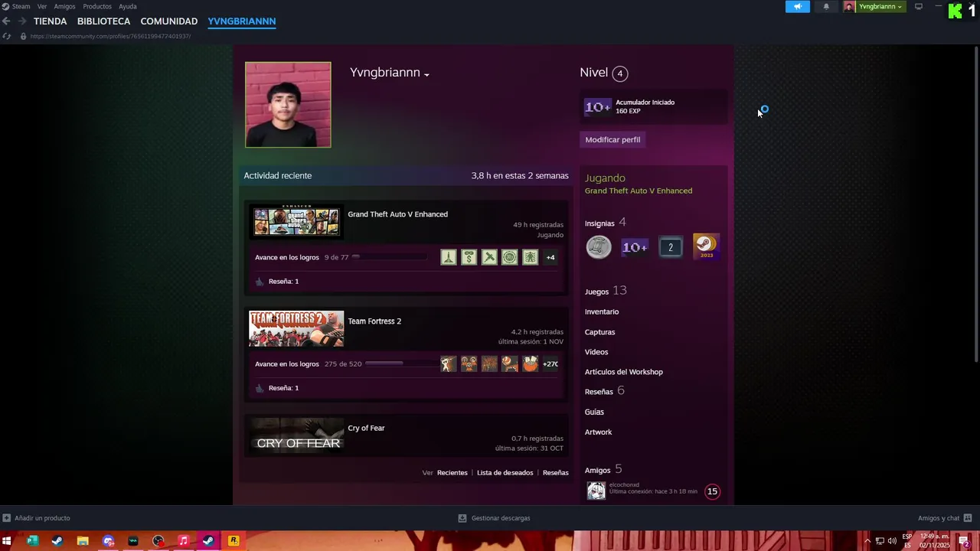Image resolution: width=980 pixels, height=551 pixels.
Task: Open the Windows Start menu
Action: coord(7,541)
